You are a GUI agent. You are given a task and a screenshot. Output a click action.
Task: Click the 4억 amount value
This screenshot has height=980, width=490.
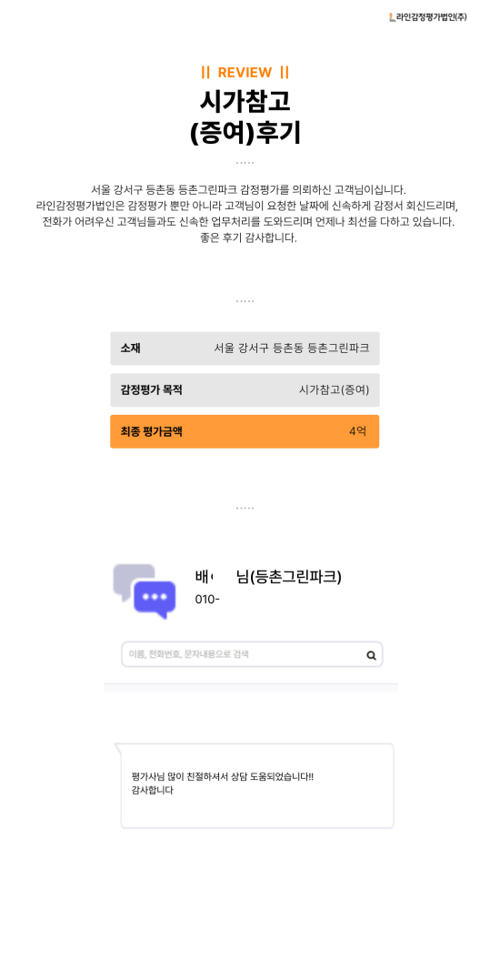(x=358, y=431)
